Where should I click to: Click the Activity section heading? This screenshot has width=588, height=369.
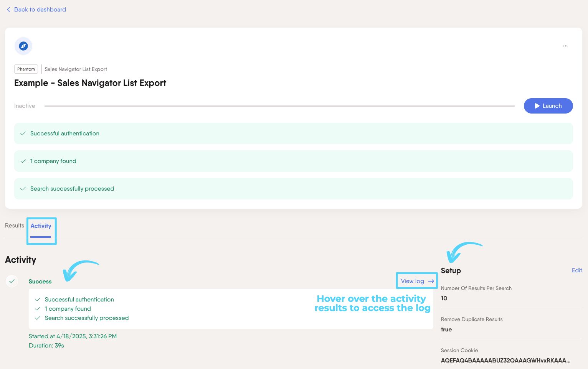pos(20,260)
